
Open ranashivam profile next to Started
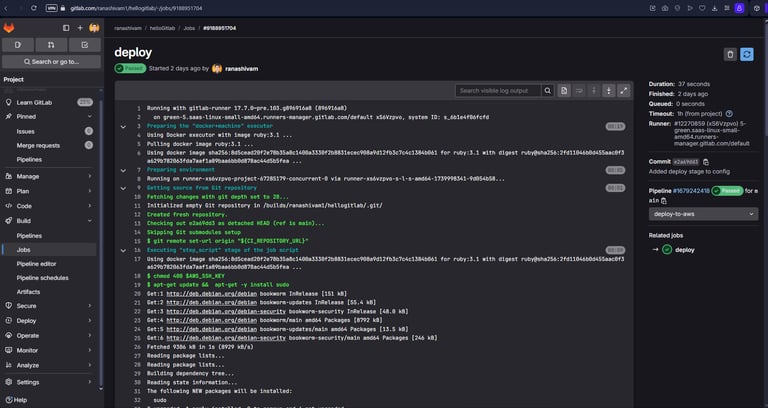[241, 69]
